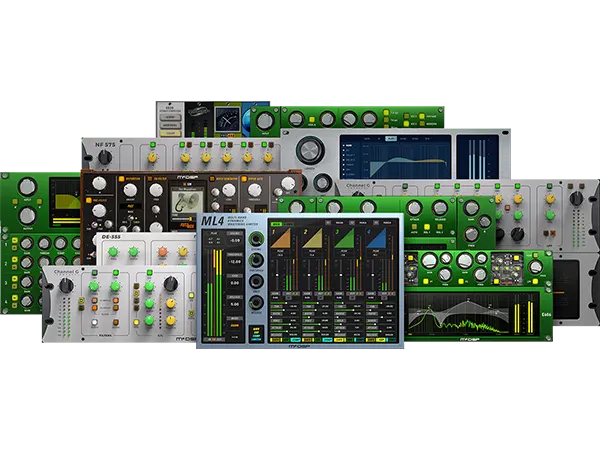600x450 pixels.
Task: Turn large black knob in front Channel G E/G section
Action: coord(170,284)
